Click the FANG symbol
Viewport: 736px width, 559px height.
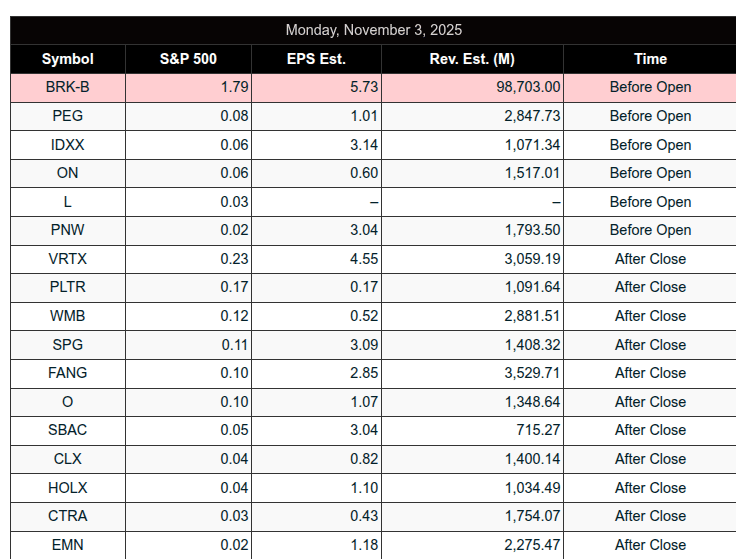coord(67,373)
